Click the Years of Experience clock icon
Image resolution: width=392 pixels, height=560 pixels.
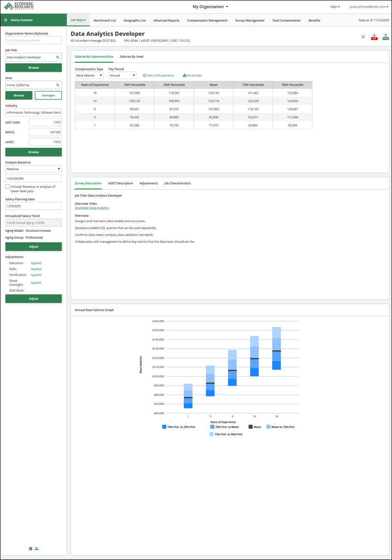[144, 75]
